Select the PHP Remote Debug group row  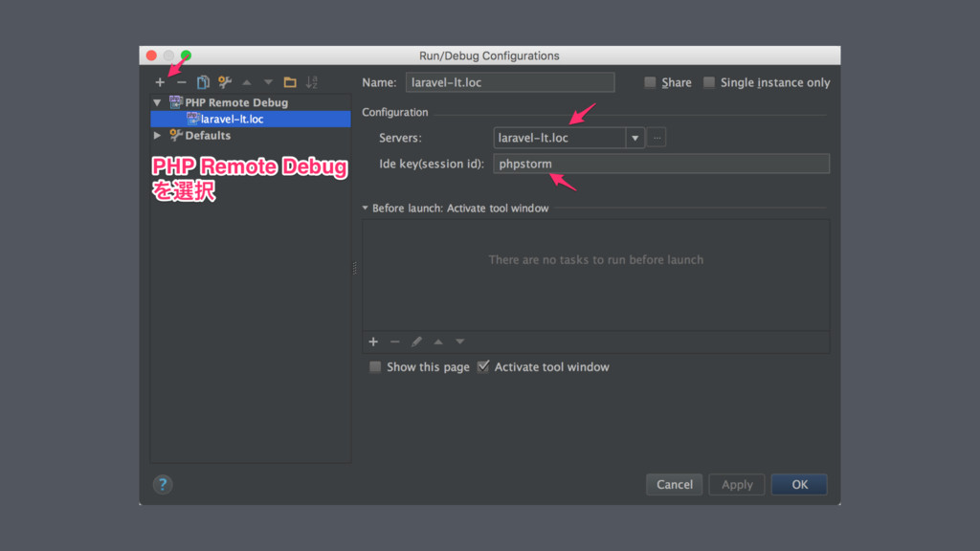point(251,102)
